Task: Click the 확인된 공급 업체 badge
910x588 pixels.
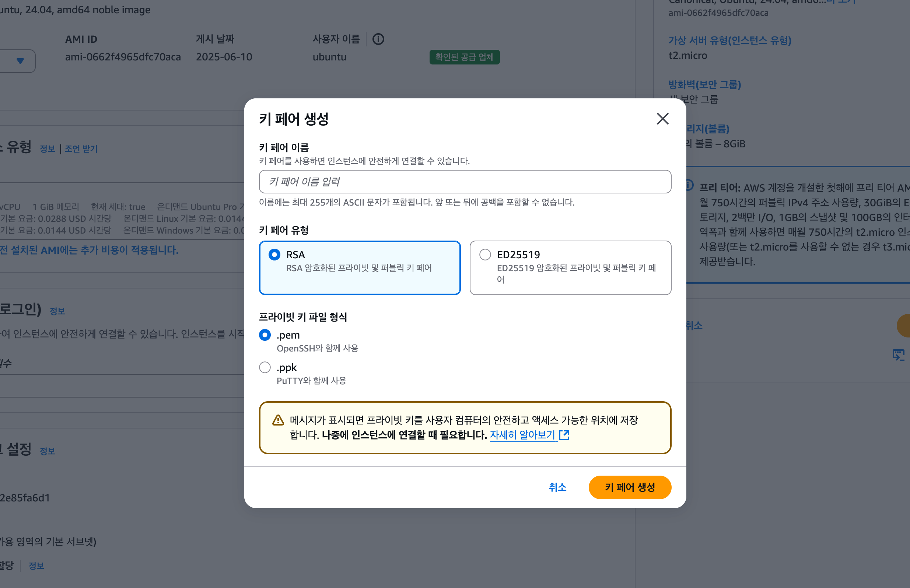Action: [464, 57]
